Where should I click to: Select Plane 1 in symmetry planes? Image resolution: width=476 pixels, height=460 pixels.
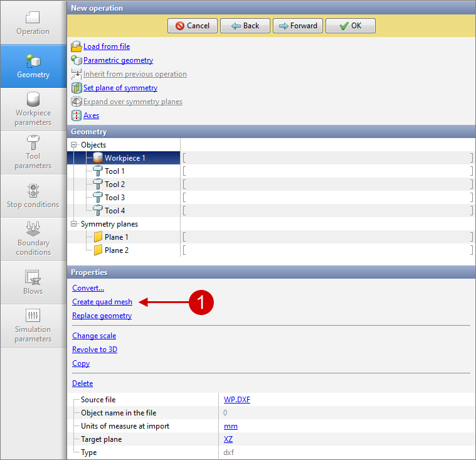coord(116,237)
